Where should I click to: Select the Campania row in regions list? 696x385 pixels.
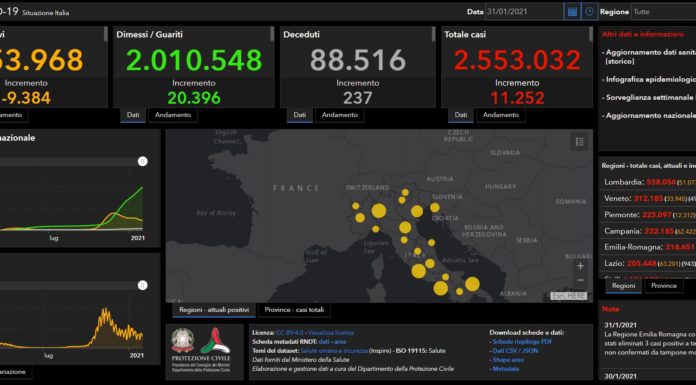(648, 231)
